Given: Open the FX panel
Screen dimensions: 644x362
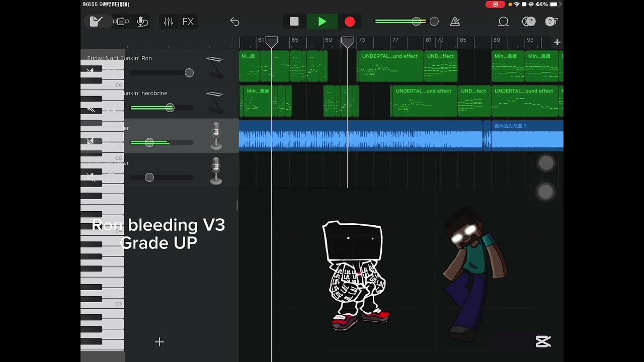Looking at the screenshot, I should 188,22.
